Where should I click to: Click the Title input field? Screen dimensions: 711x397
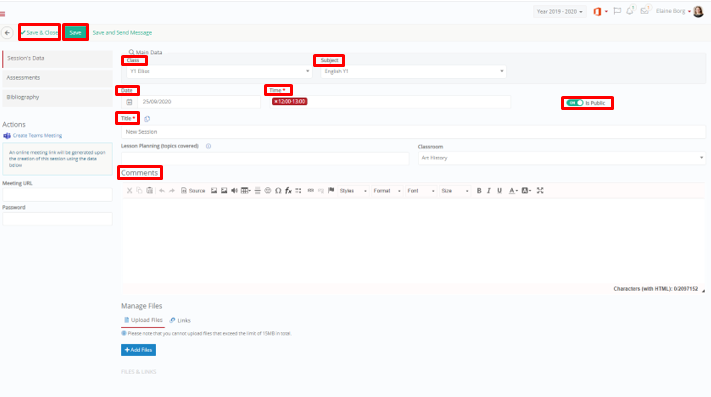pos(413,132)
